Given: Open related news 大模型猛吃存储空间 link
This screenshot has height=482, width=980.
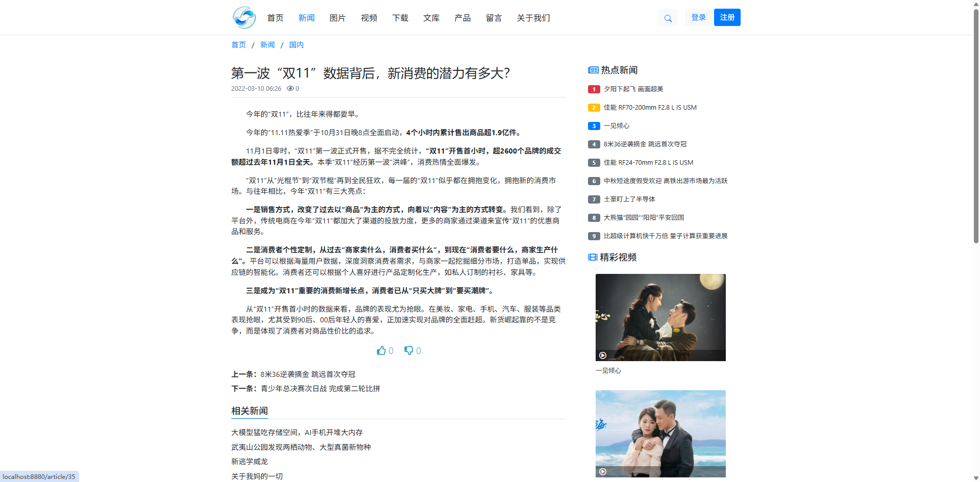Looking at the screenshot, I should pos(297,433).
